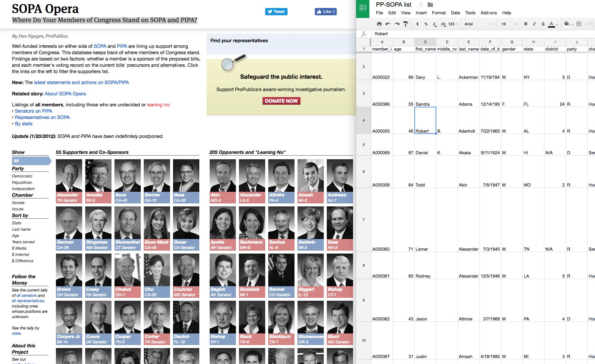Select column C header in spreadsheet
595x364 pixels.
[x=425, y=42]
